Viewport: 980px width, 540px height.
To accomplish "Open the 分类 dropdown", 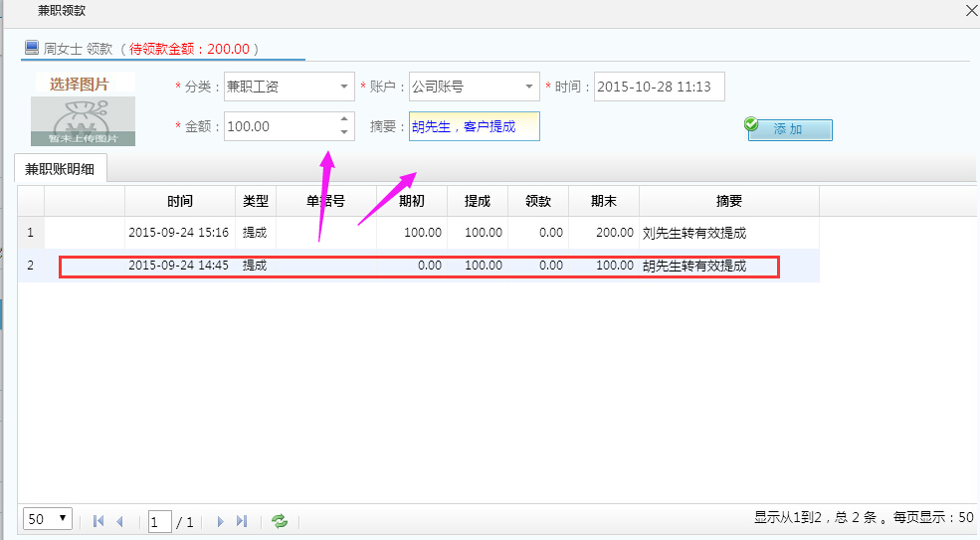I will click(344, 87).
